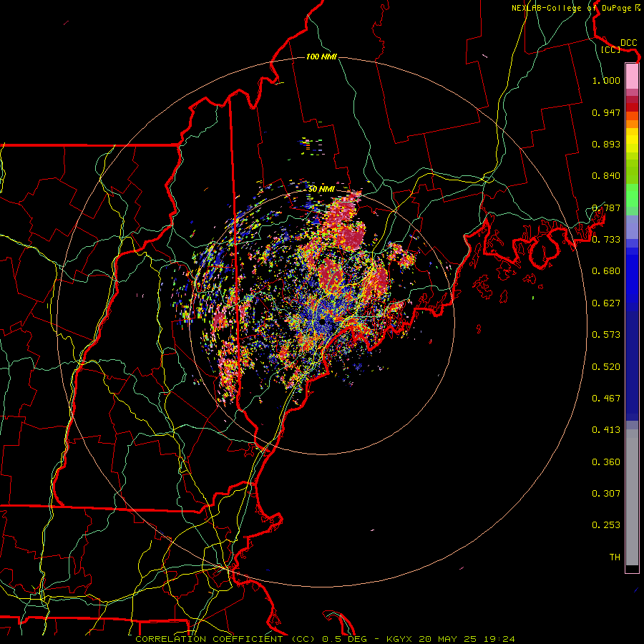Click the 0.520 scale label
644x644 pixels.
(606, 367)
